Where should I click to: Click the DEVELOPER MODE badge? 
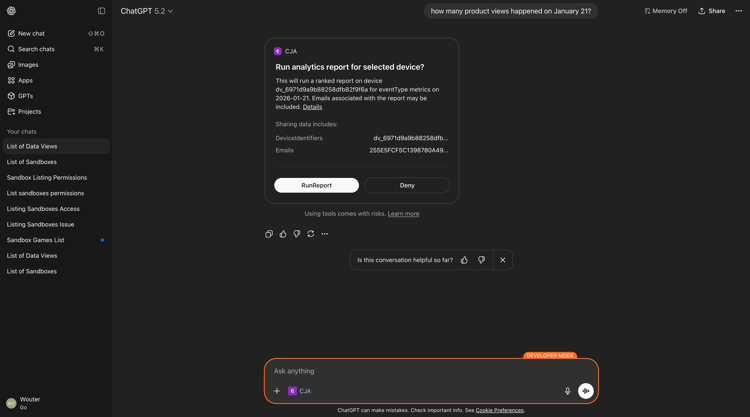point(550,355)
